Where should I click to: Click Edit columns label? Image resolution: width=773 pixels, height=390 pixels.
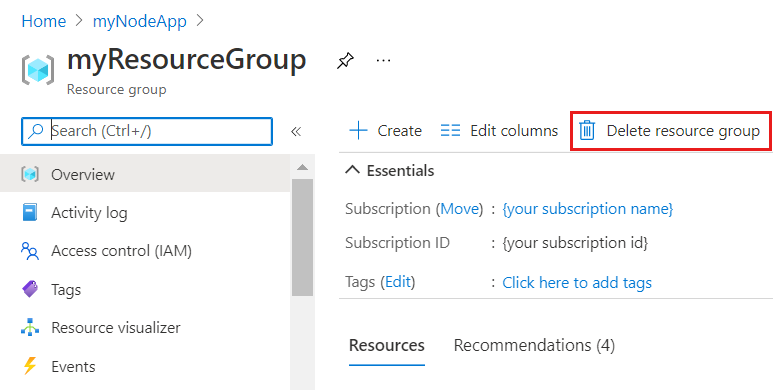tap(514, 131)
